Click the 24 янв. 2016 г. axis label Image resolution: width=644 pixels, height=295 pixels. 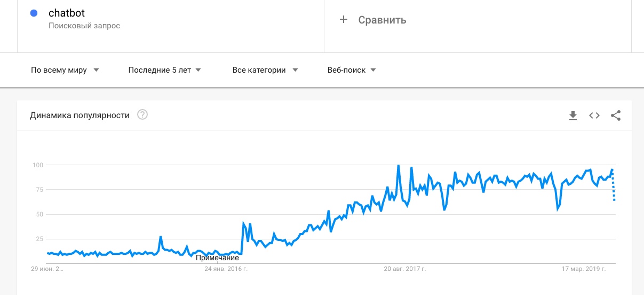click(226, 269)
